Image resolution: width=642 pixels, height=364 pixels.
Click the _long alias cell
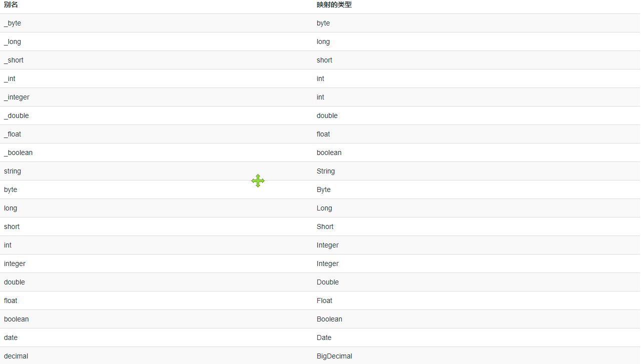point(13,41)
